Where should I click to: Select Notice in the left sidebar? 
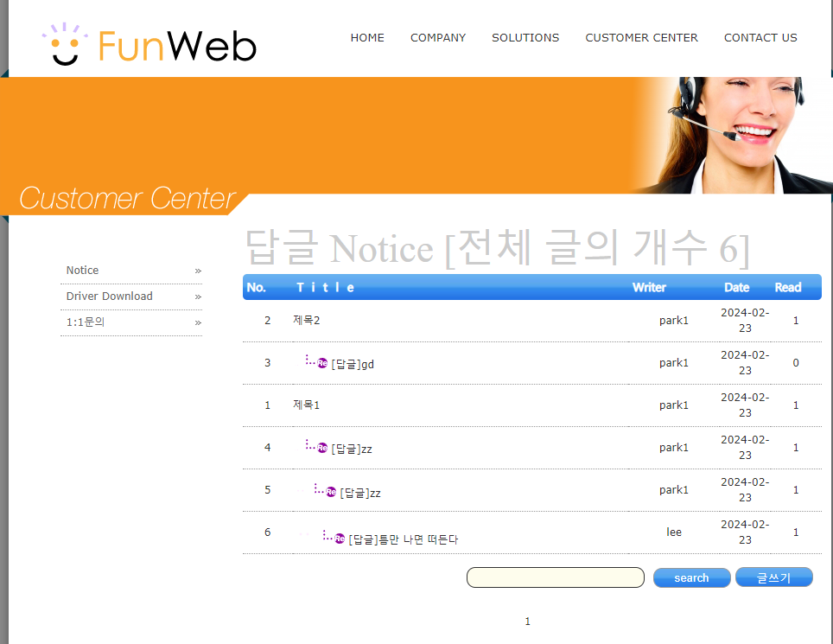[82, 270]
